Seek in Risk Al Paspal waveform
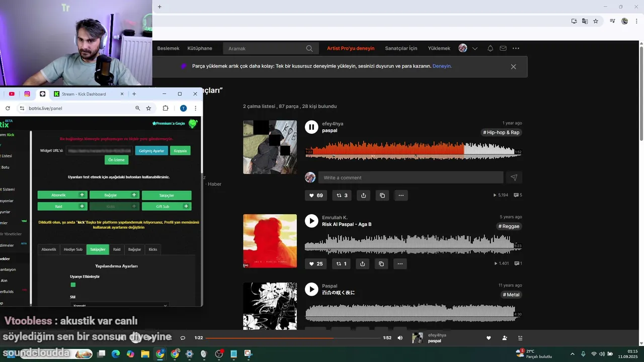Screen dimensions: 644x362 (413, 244)
